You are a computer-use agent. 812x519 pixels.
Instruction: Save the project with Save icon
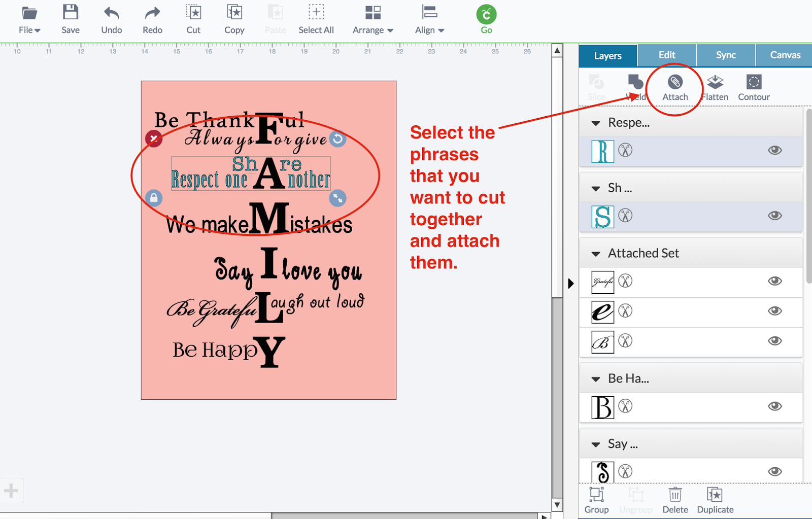pyautogui.click(x=71, y=19)
